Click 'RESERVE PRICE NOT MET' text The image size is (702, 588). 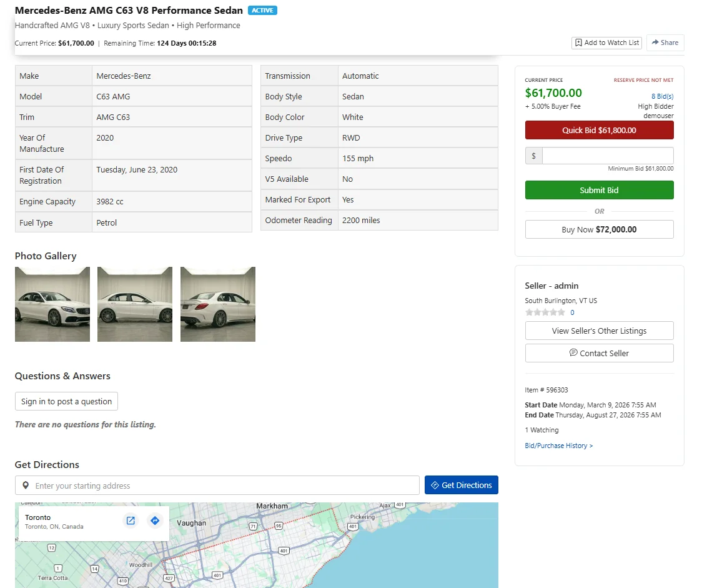point(643,80)
